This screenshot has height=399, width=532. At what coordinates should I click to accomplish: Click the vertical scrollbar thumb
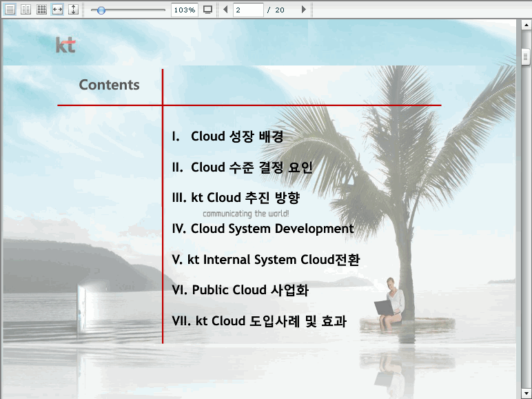[526, 57]
